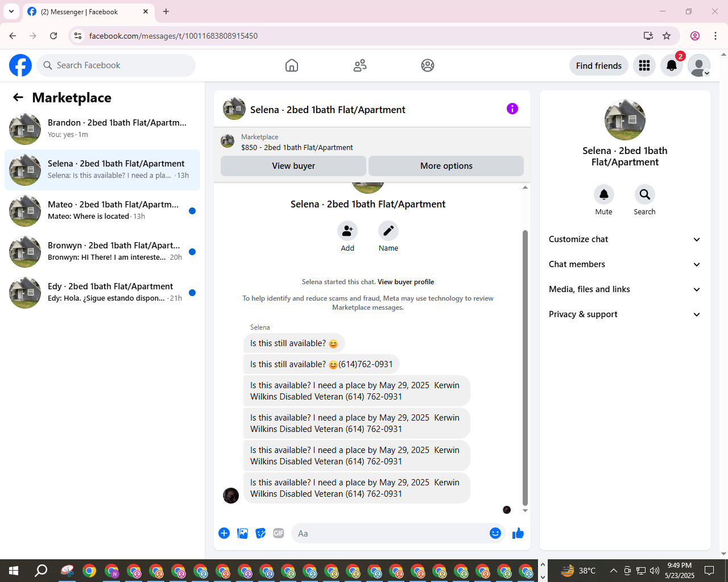View site information icon in address bar
Image resolution: width=728 pixels, height=582 pixels.
click(78, 36)
